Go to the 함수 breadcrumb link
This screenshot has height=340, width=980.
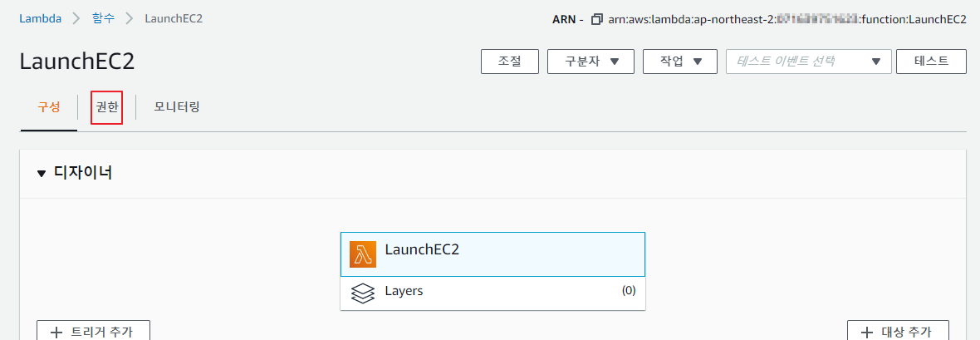(x=103, y=19)
